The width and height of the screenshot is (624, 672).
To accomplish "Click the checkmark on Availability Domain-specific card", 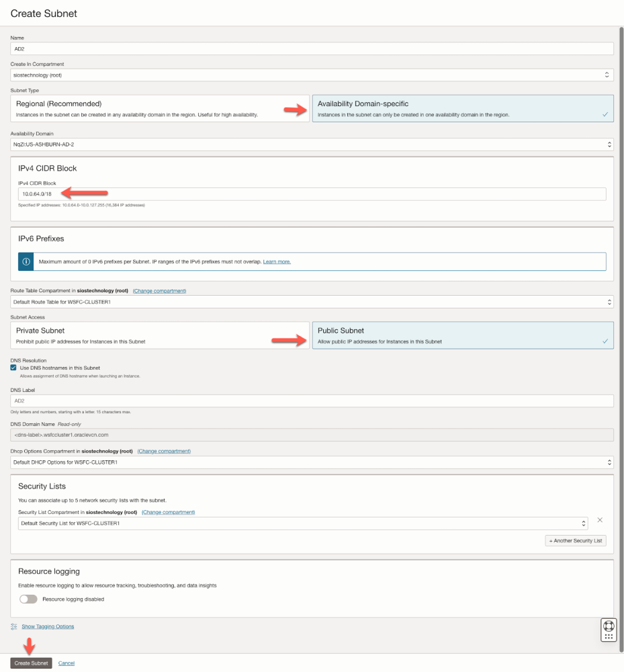I will 605,115.
